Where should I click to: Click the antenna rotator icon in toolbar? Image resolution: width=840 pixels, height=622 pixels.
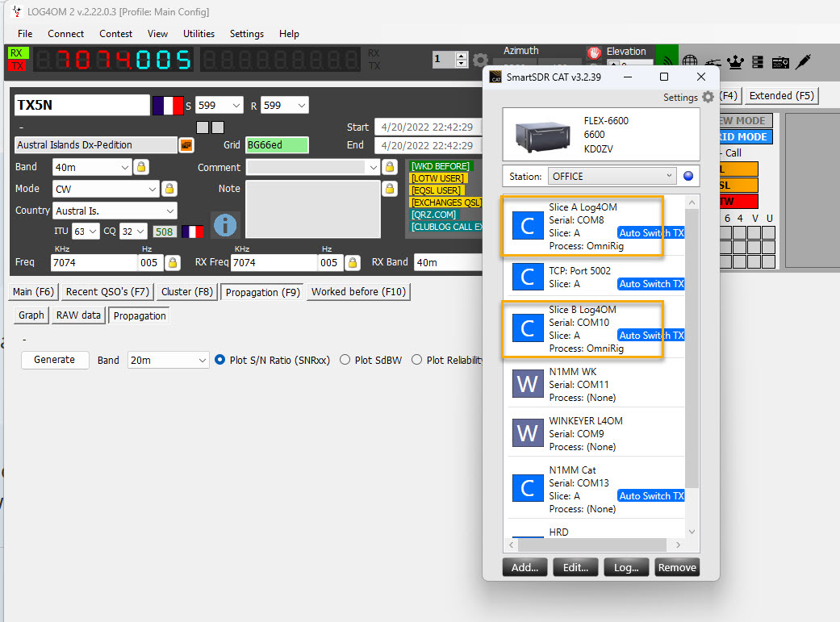pos(713,63)
